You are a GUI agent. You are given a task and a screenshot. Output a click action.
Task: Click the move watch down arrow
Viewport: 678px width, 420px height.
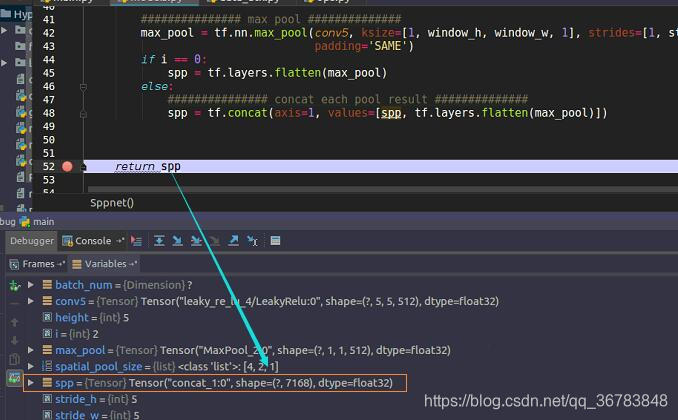14,341
